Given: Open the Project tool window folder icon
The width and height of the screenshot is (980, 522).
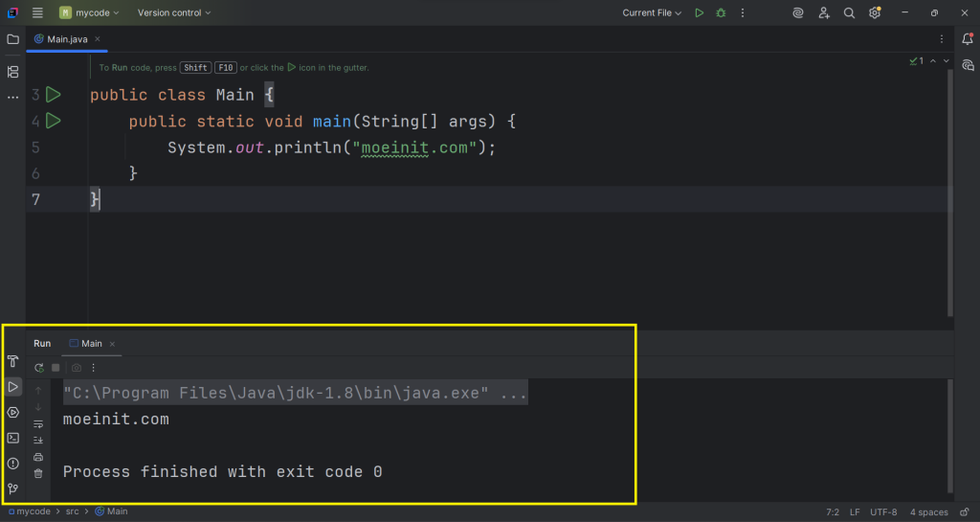Looking at the screenshot, I should 12,39.
